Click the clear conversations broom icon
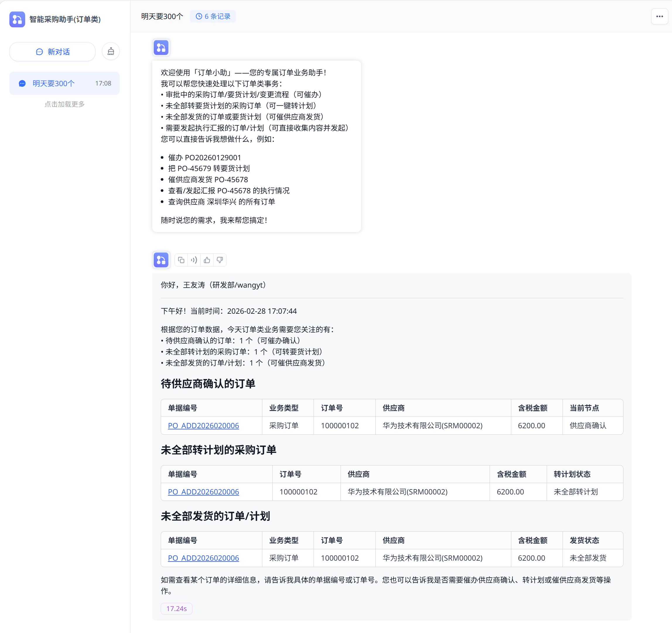The image size is (672, 633). 111,51
